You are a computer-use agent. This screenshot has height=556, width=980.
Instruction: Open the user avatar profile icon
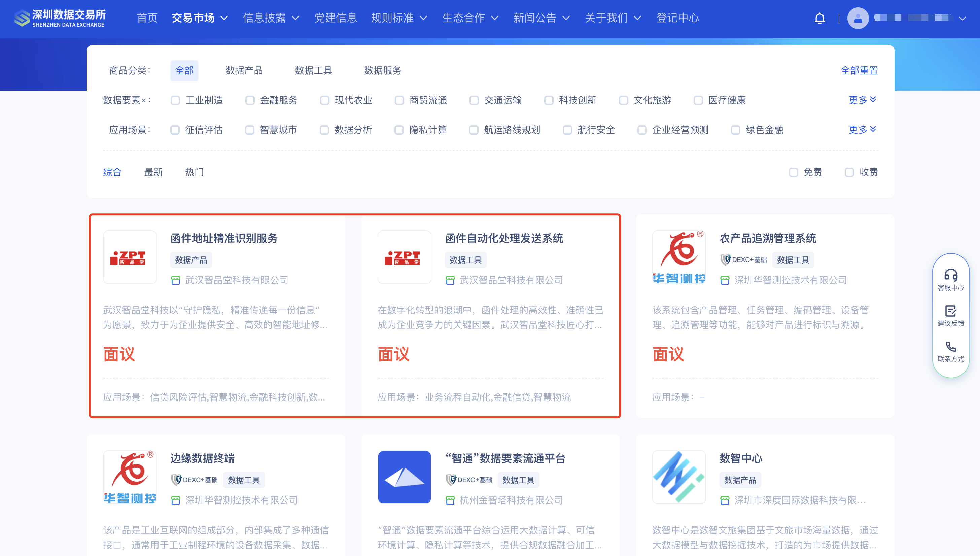(x=858, y=18)
